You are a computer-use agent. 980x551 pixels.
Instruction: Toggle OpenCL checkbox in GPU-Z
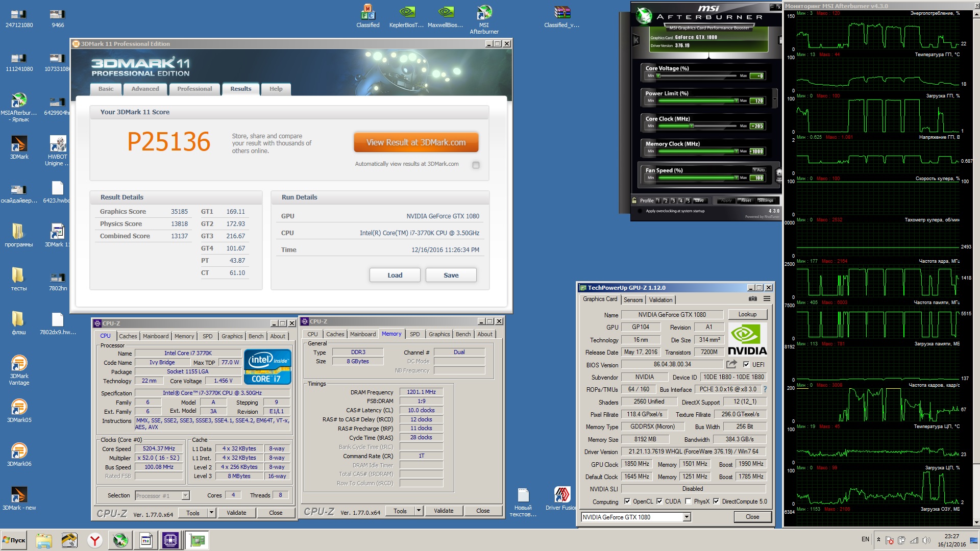pos(627,502)
